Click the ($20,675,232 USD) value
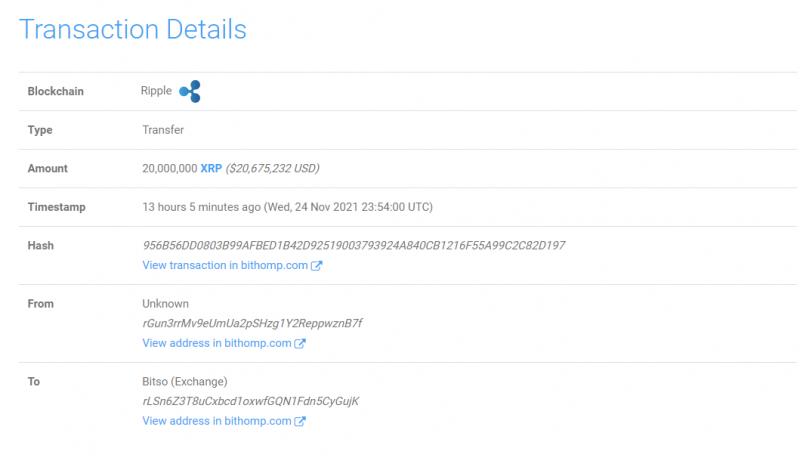This screenshot has width=800, height=461. (273, 169)
